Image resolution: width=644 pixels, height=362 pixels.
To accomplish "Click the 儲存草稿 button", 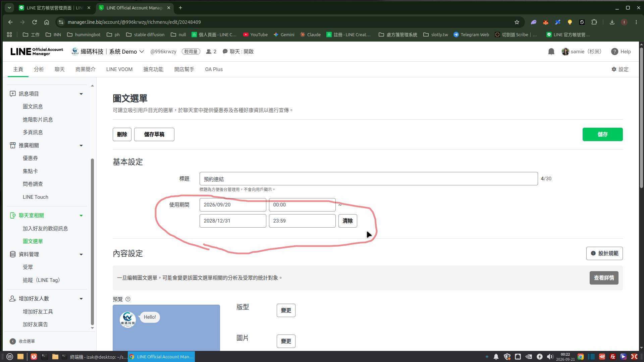I will pos(154,134).
